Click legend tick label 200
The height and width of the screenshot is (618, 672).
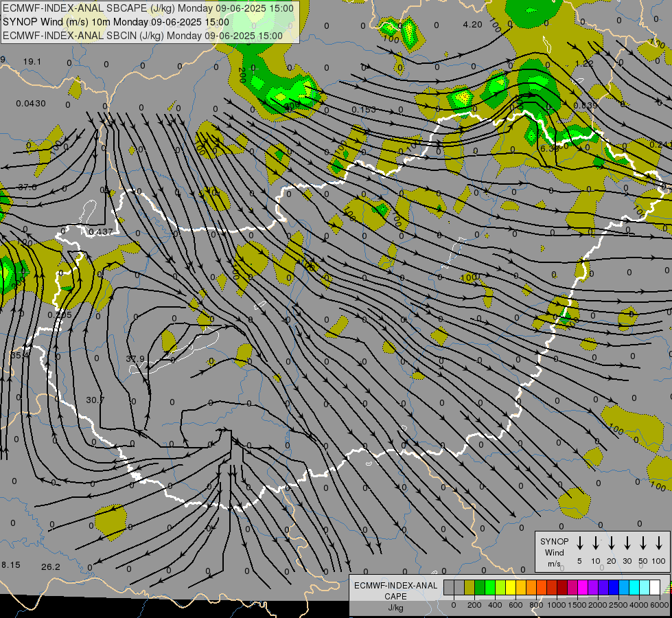point(474,605)
